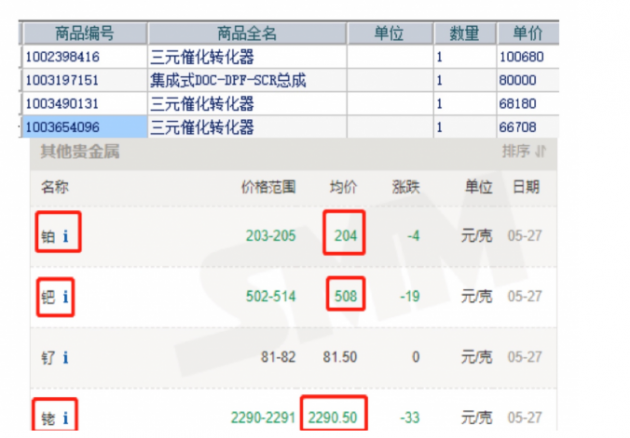Select product code 1003197151
630x438 pixels.
tap(62, 80)
